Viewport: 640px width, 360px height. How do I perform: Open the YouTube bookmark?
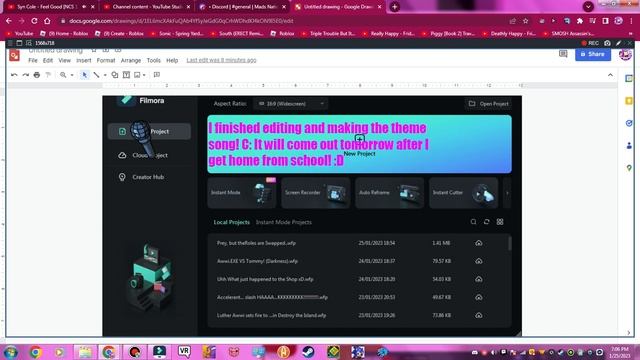pyautogui.click(x=20, y=33)
